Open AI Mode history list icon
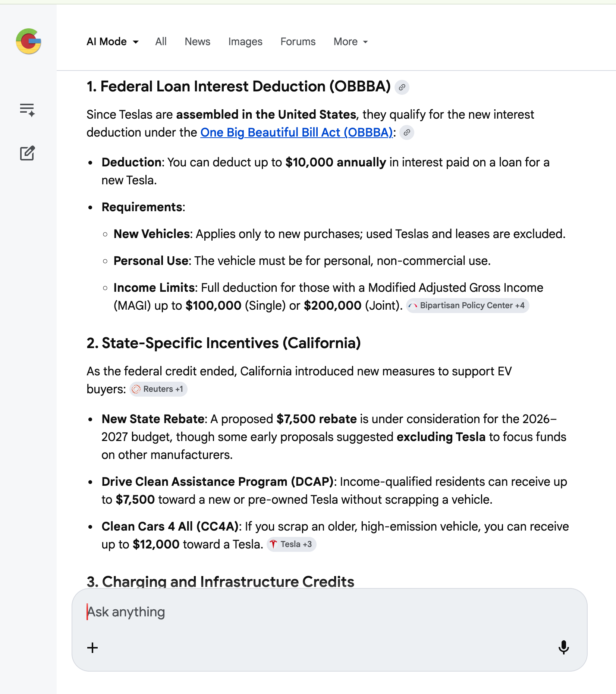Screen dimensions: 616x694 tap(27, 110)
